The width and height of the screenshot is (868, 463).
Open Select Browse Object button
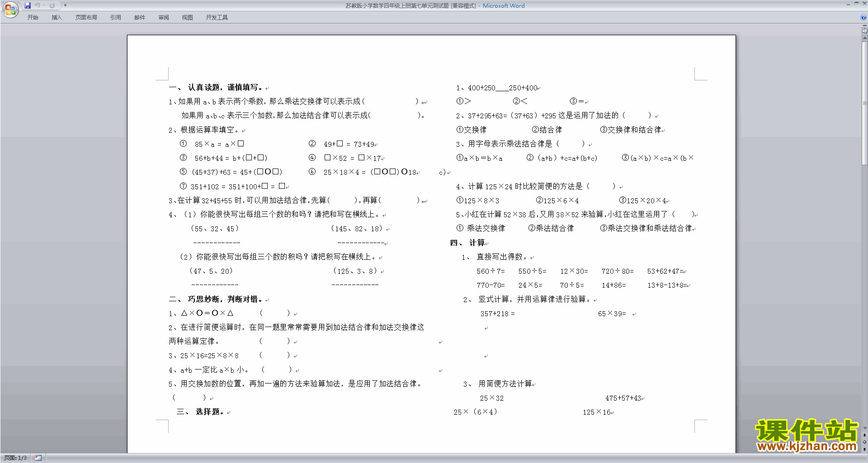(864, 442)
